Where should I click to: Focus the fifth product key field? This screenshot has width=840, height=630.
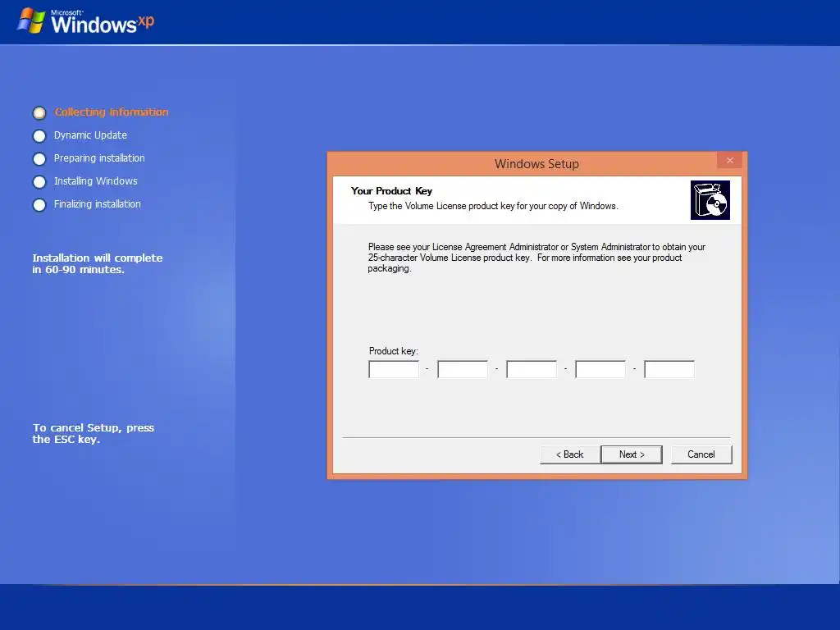point(669,369)
